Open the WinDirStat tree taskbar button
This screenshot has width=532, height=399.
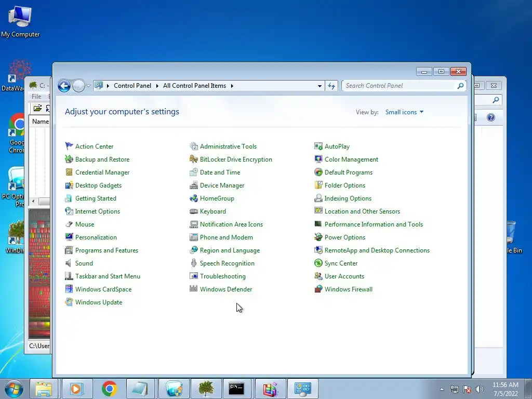pos(206,389)
